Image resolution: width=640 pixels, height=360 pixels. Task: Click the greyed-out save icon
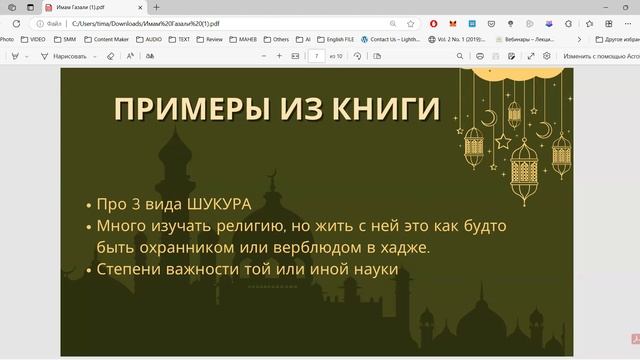coord(496,56)
